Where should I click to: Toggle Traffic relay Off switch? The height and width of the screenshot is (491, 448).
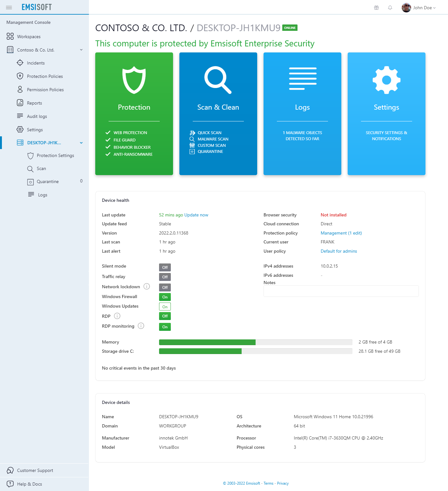tap(165, 277)
